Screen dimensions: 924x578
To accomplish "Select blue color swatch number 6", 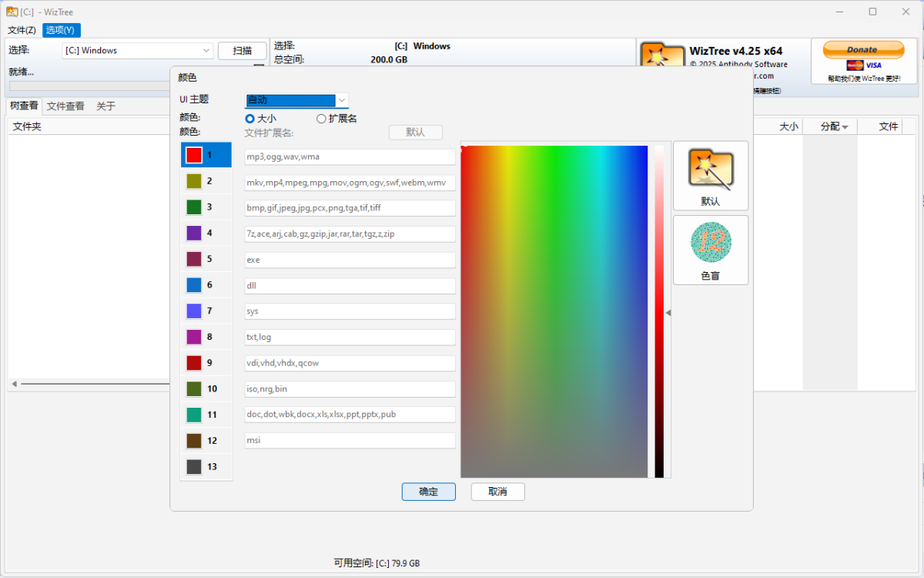I will click(194, 285).
